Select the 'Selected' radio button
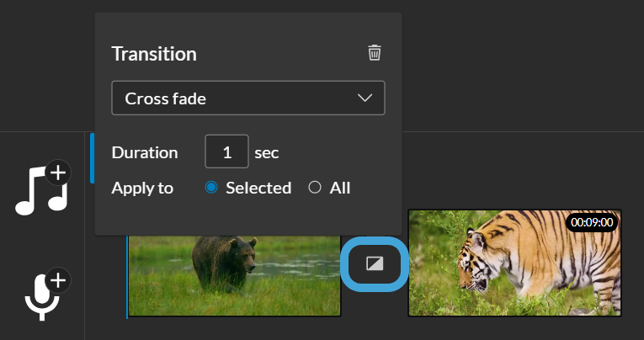The width and height of the screenshot is (644, 340). tap(211, 188)
